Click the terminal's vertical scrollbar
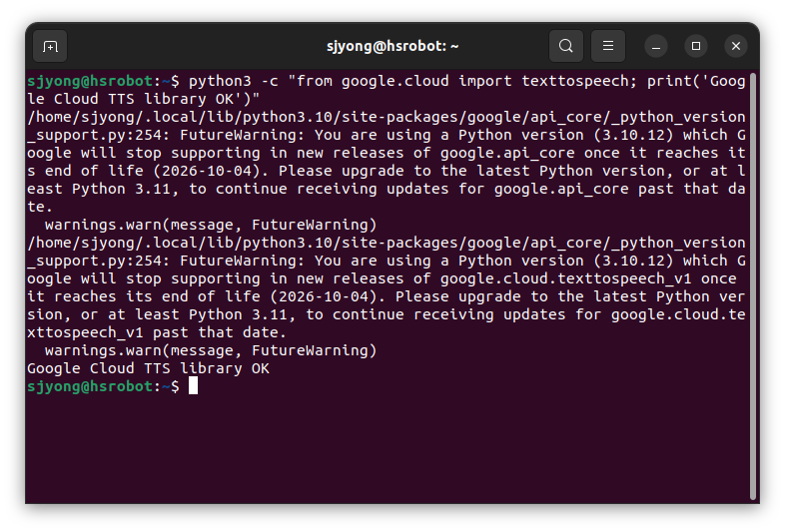This screenshot has width=785, height=532. (x=753, y=286)
